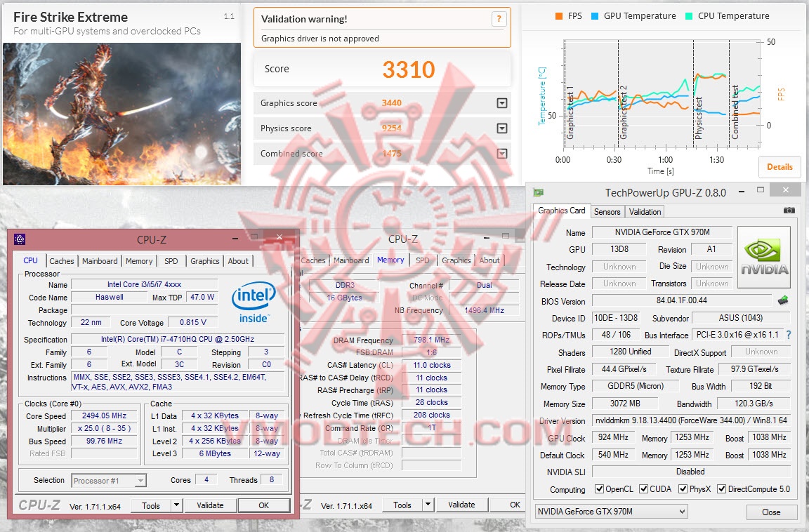Click the Bandwidth value 120.3 GB/s

coord(754,403)
